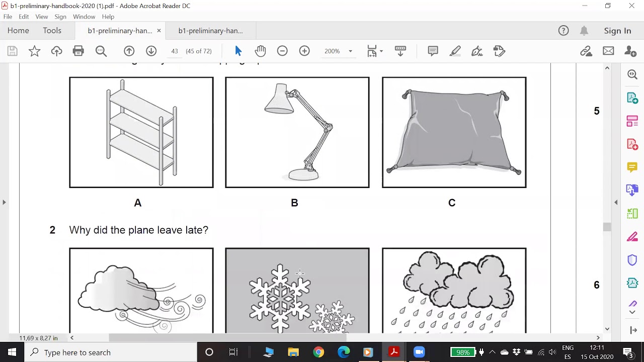644x362 pixels.
Task: Switch to the Home tab
Action: 18,31
